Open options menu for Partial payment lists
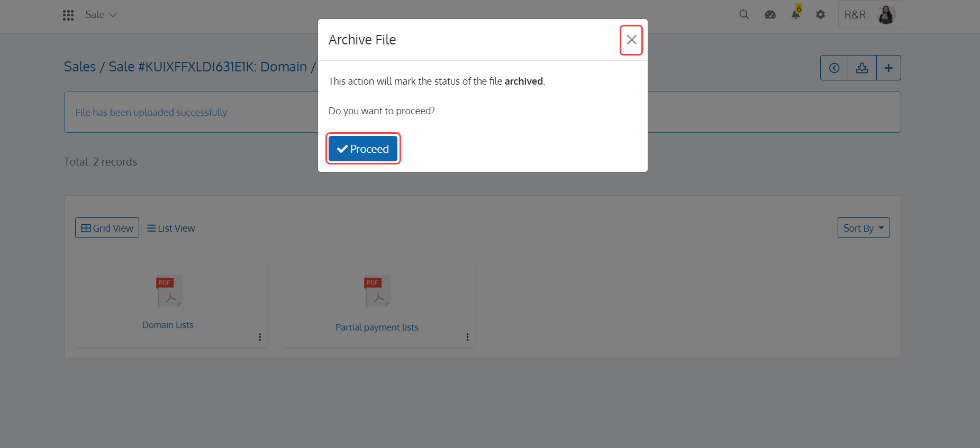The height and width of the screenshot is (448, 980). (468, 337)
